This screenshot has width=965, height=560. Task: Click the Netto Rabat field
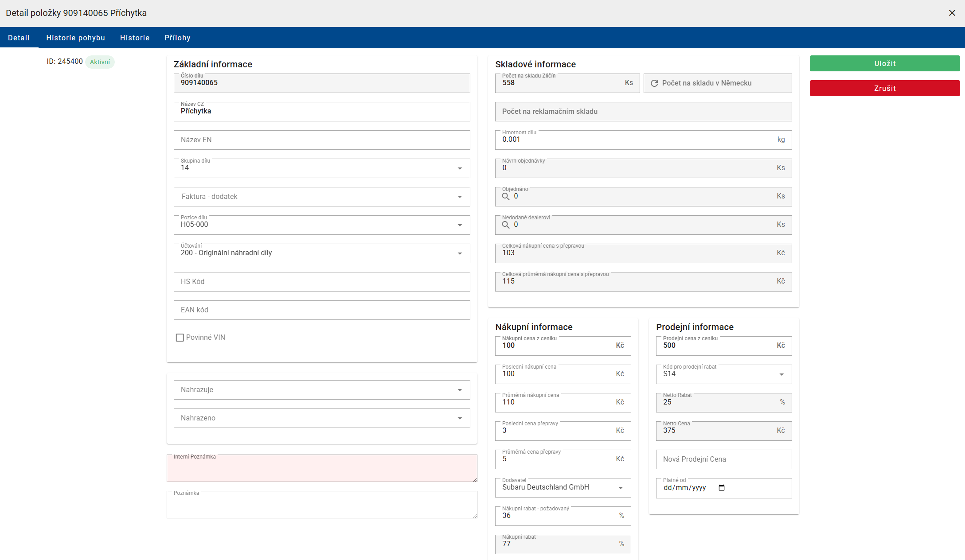click(724, 403)
